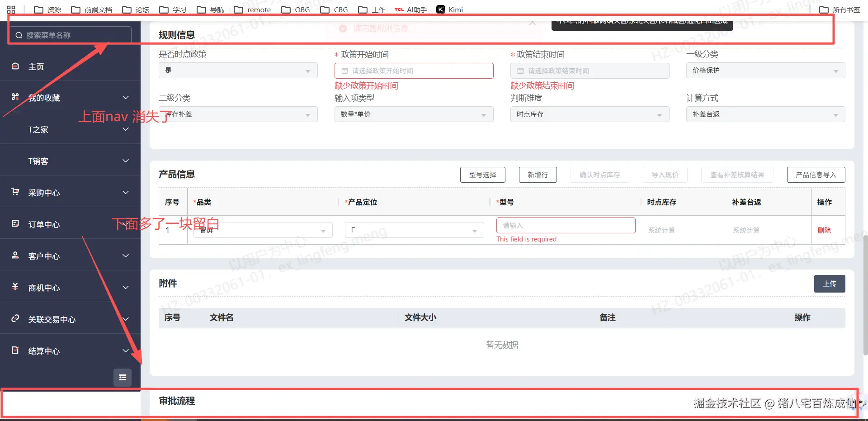Open the 工作 bookmark folder

(372, 9)
